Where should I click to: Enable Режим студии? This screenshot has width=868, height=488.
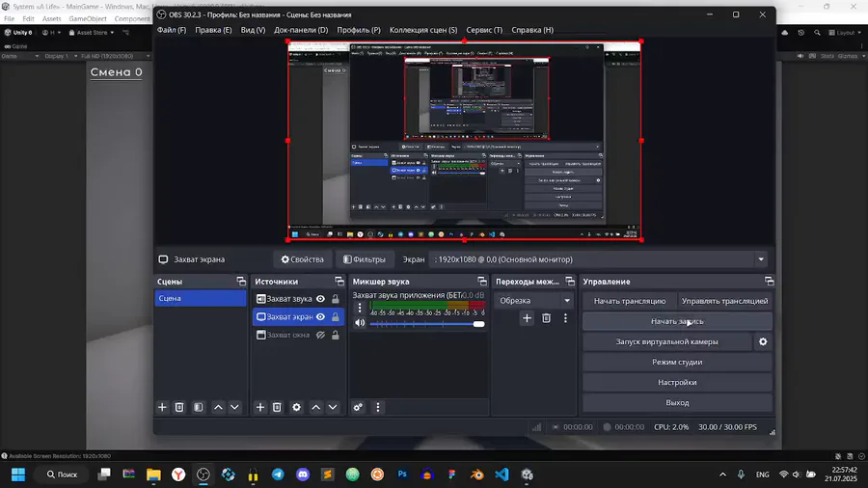677,362
